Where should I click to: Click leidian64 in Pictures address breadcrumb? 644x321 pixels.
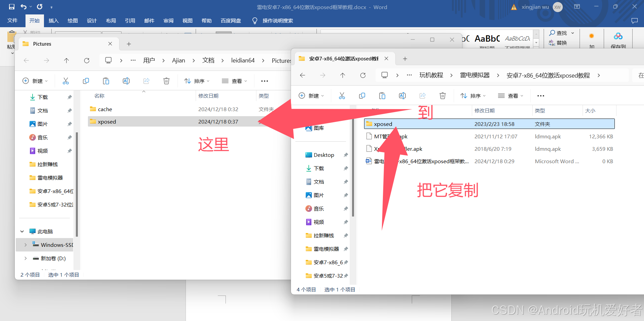pos(243,60)
